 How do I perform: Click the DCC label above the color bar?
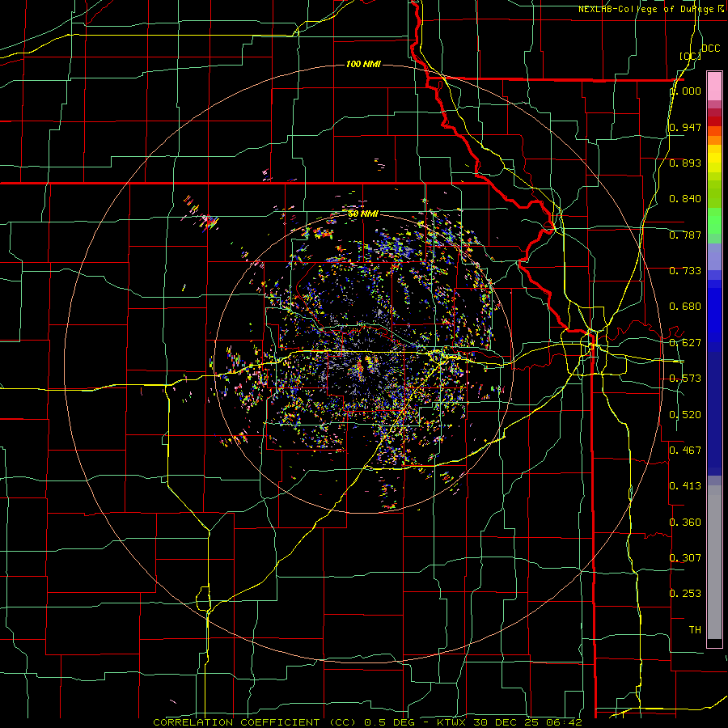pyautogui.click(x=710, y=49)
